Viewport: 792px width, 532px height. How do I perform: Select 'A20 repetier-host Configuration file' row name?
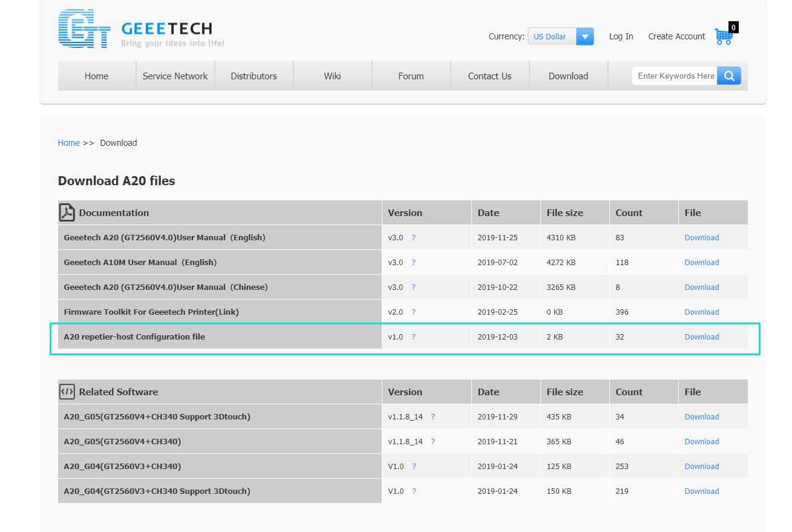coord(134,337)
